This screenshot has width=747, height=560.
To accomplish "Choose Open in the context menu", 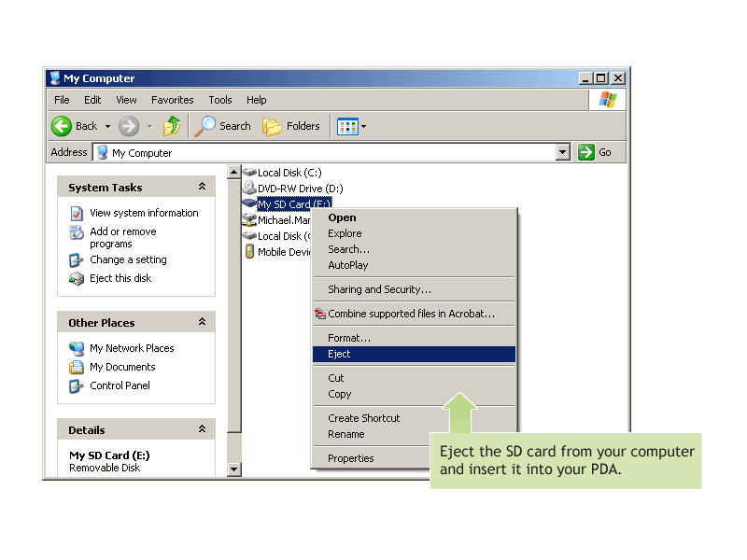I will pyautogui.click(x=414, y=217).
